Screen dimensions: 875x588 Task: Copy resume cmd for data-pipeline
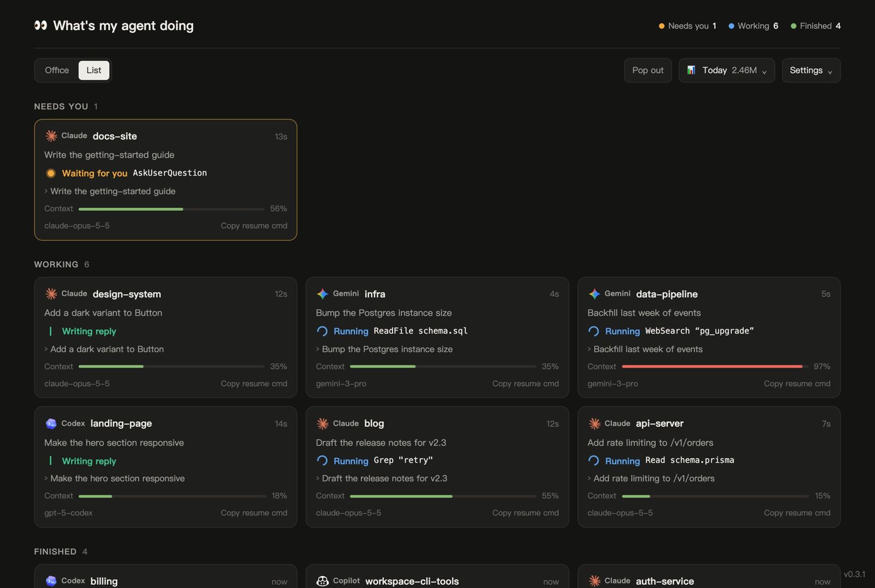click(797, 383)
